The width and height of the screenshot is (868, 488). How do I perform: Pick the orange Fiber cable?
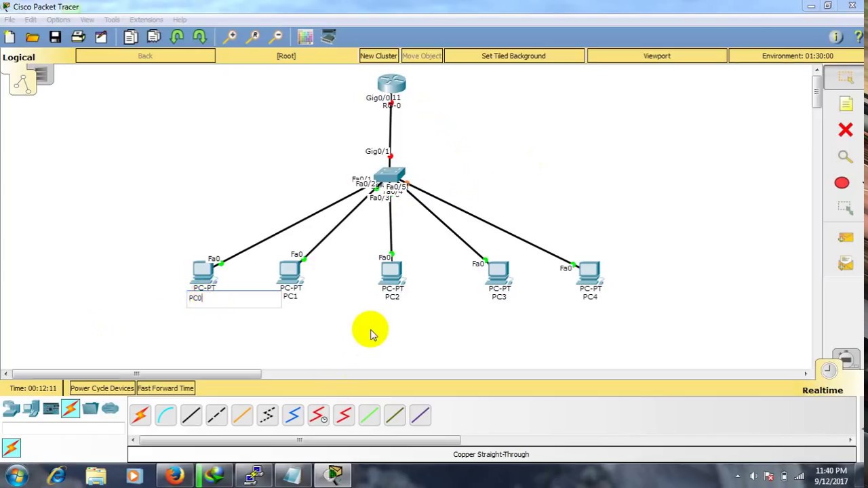[x=242, y=415]
